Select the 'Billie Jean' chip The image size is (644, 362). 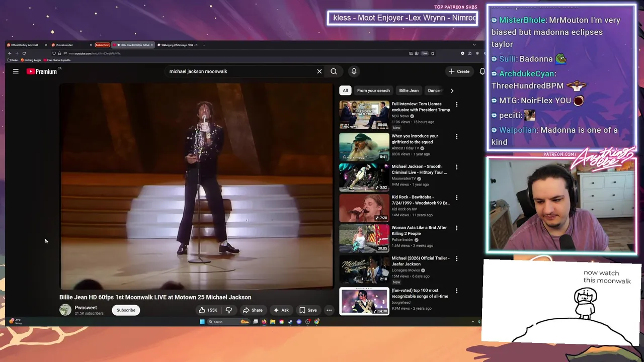point(409,90)
